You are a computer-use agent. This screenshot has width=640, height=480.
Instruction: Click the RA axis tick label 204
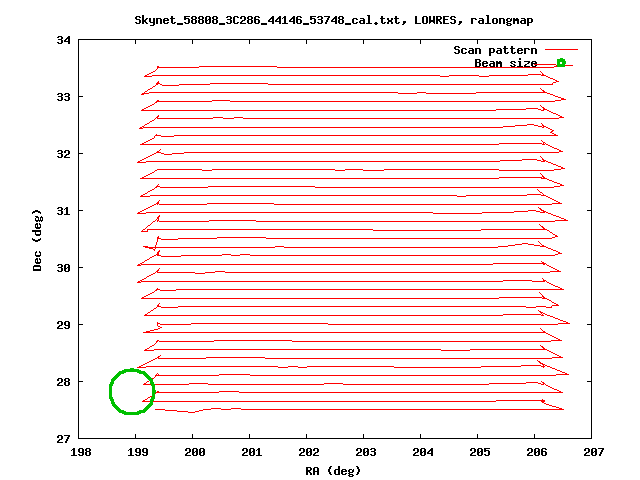click(423, 452)
